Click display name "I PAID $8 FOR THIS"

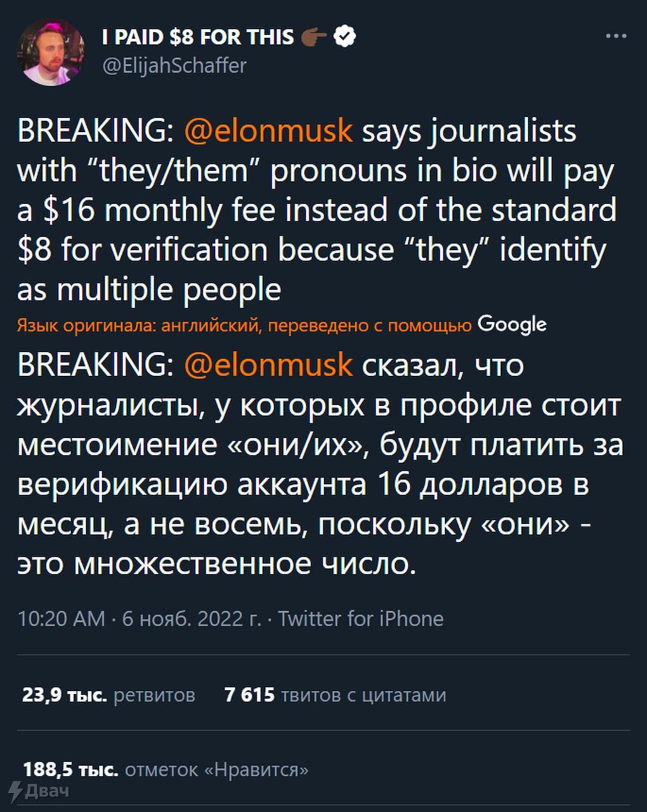coord(198,37)
